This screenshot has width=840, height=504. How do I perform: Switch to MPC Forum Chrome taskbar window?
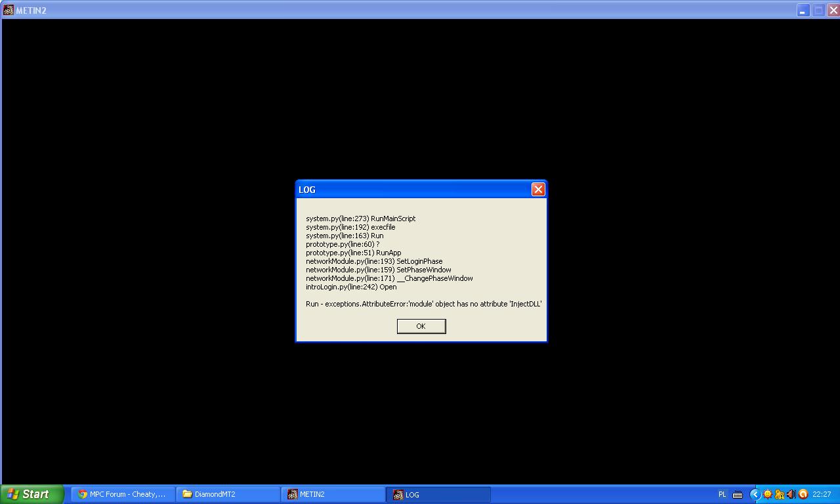(x=123, y=494)
